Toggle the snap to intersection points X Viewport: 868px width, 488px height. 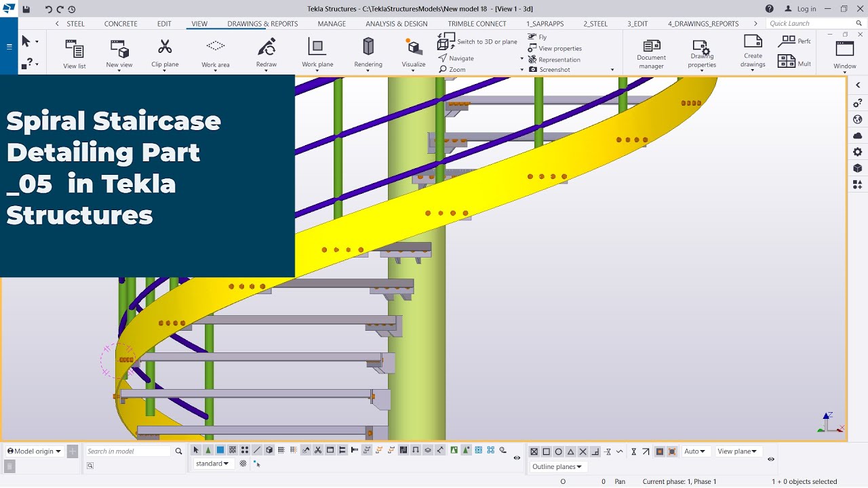(x=583, y=451)
